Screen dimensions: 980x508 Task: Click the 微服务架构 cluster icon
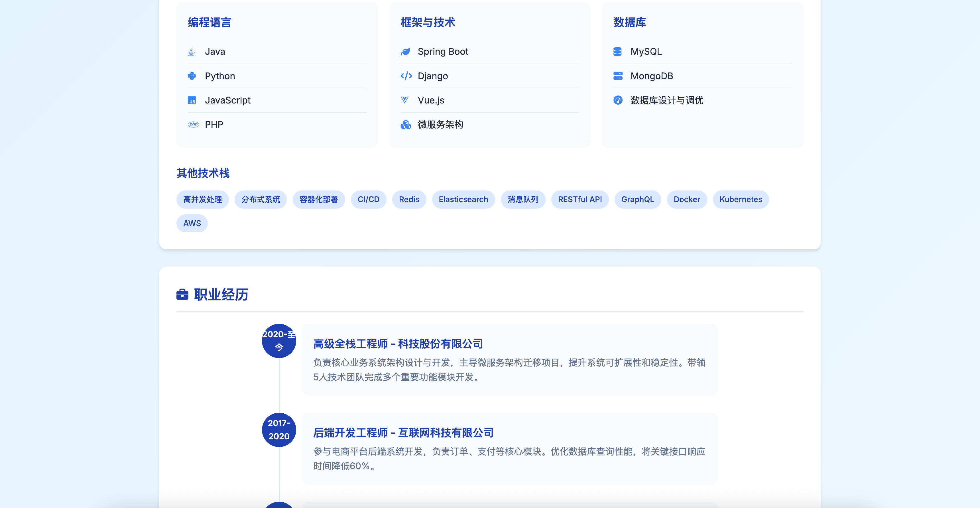pos(406,124)
